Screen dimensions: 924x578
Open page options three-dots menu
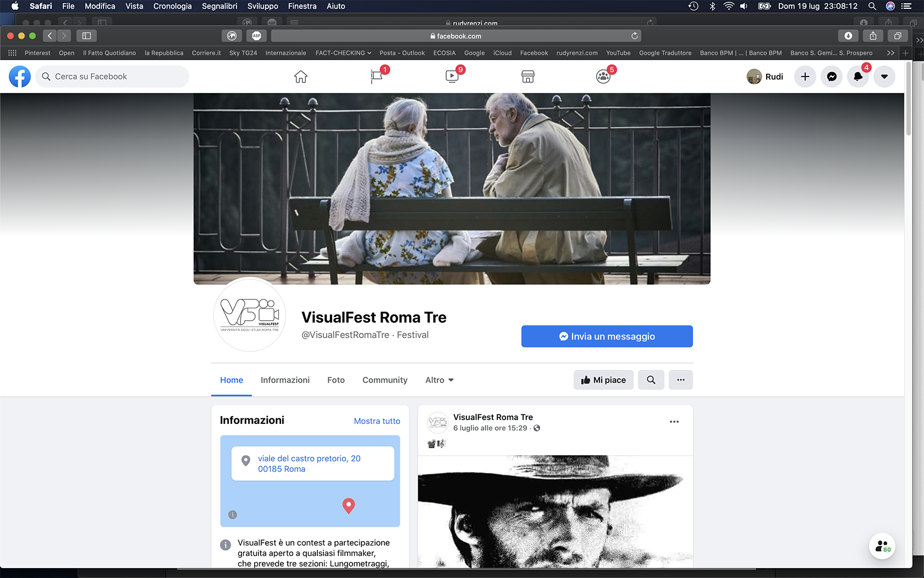(x=680, y=380)
